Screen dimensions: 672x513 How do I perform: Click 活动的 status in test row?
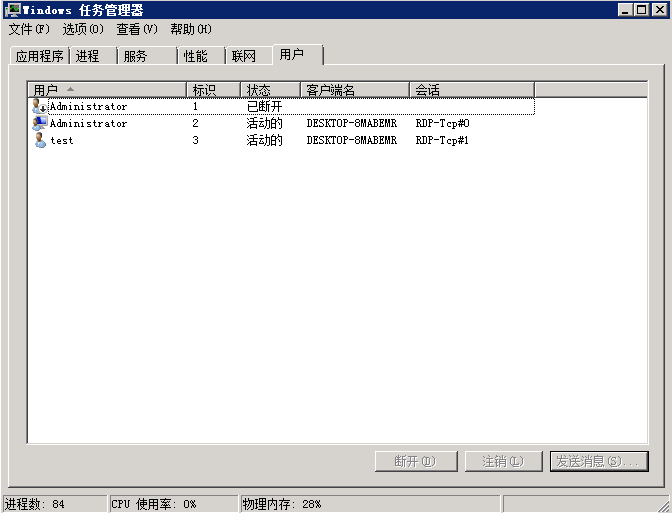264,140
